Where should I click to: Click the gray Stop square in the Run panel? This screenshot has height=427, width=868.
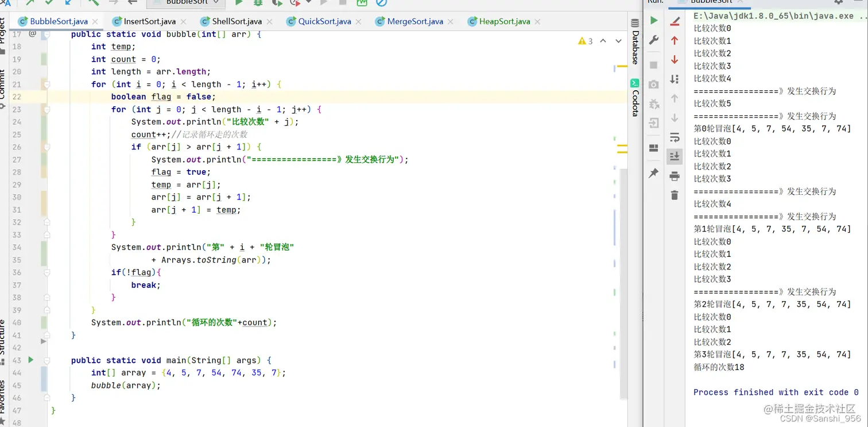click(653, 65)
